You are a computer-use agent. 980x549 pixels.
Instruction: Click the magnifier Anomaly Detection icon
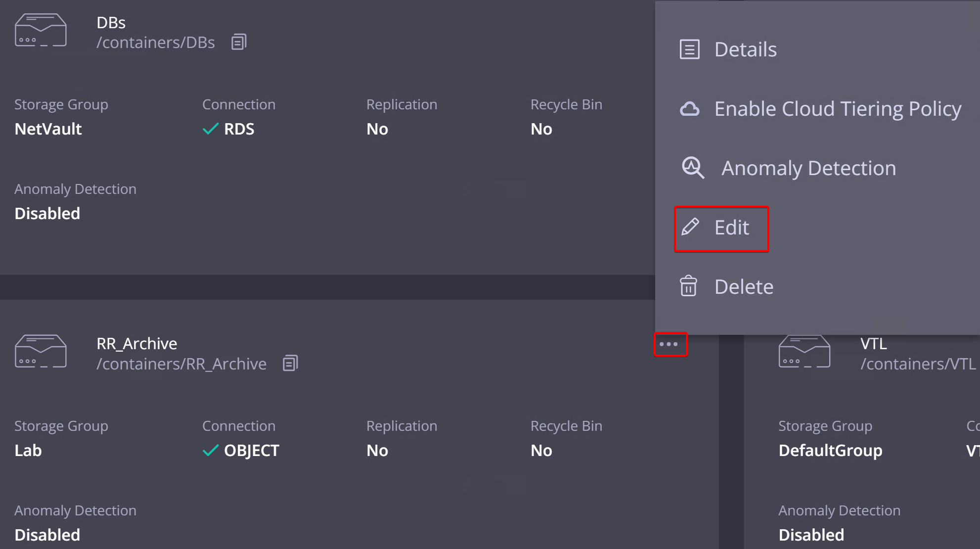pyautogui.click(x=692, y=168)
